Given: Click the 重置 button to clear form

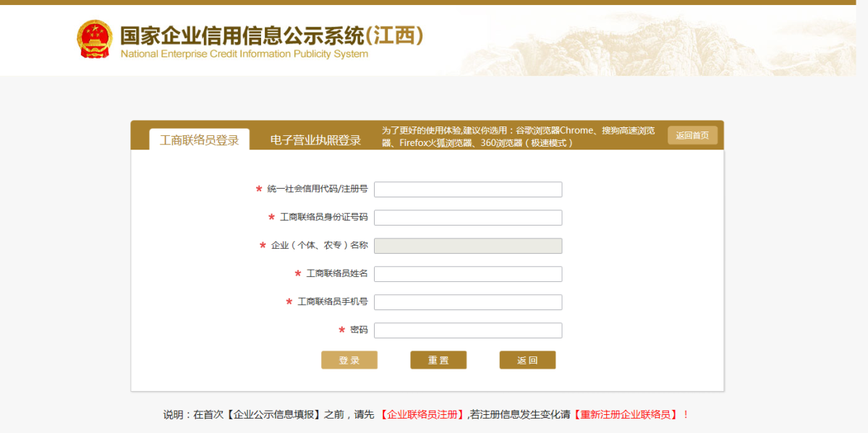Looking at the screenshot, I should pyautogui.click(x=438, y=360).
